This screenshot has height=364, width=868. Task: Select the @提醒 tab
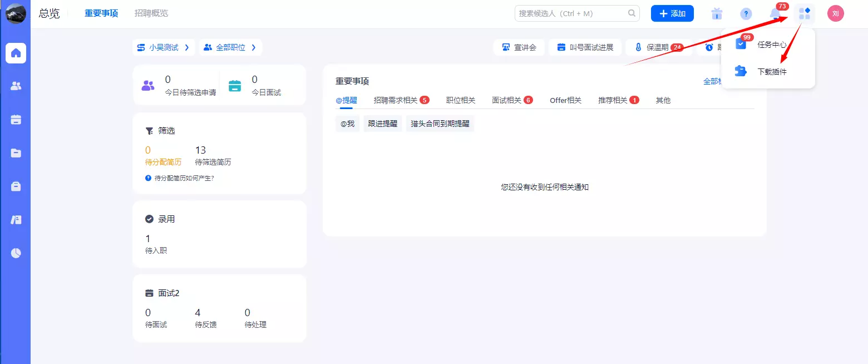coord(346,101)
